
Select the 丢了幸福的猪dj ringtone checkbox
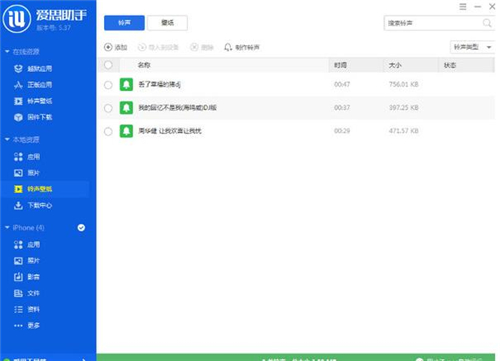pos(108,85)
